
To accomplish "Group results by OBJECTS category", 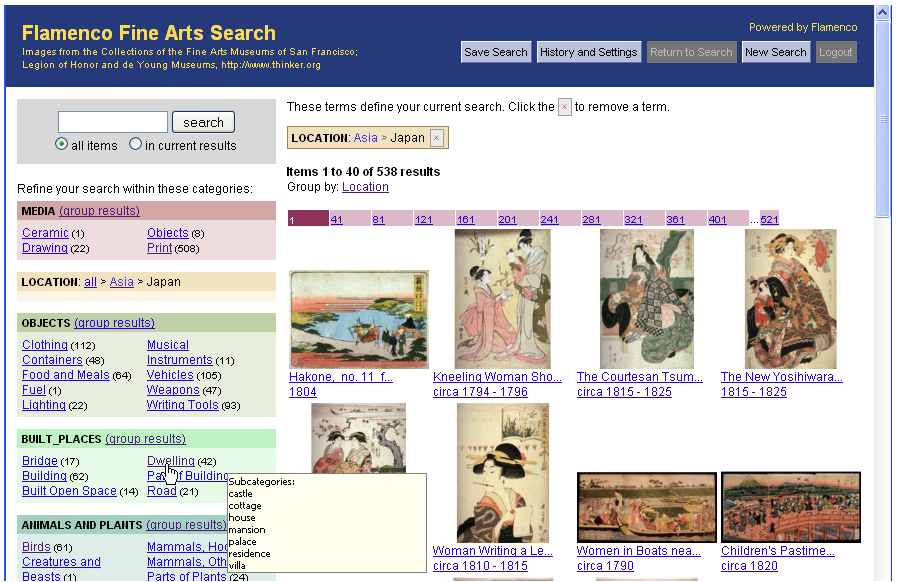I will point(114,323).
